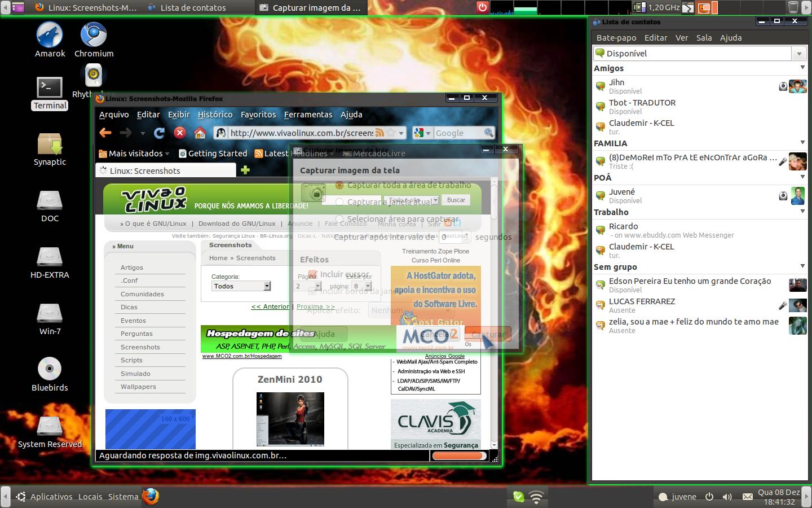Screen dimensions: 812x508
Task: Expand the Categoria Todos combo box
Action: (241, 286)
